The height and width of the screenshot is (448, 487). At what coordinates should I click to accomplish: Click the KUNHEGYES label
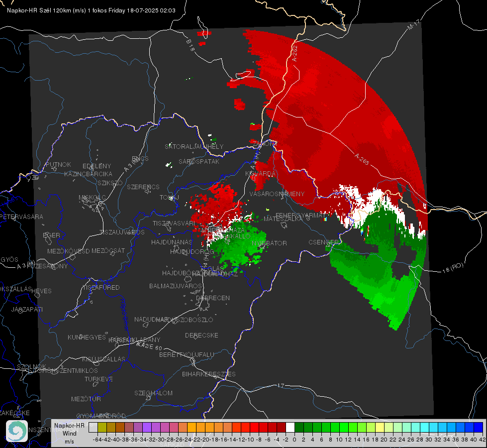tap(87, 337)
